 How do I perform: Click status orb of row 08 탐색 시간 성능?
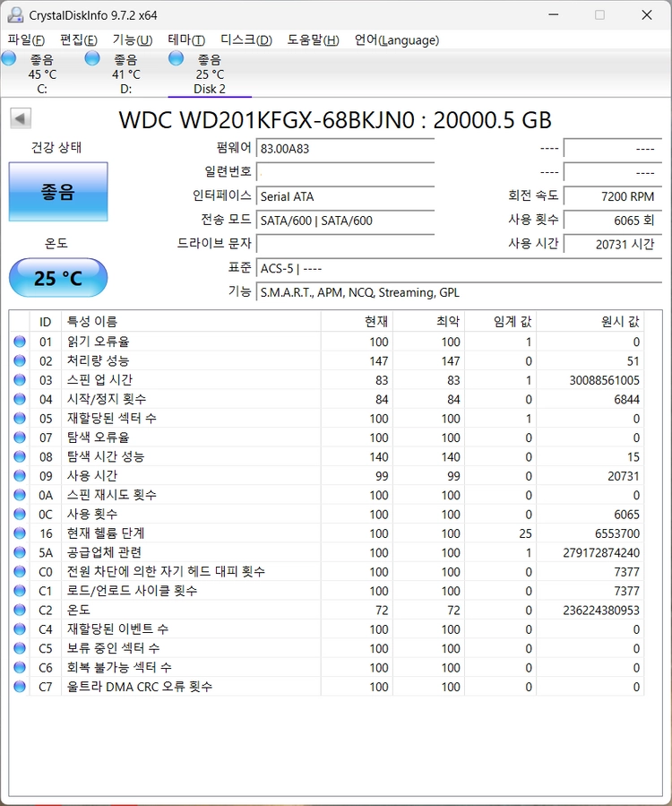click(20, 456)
